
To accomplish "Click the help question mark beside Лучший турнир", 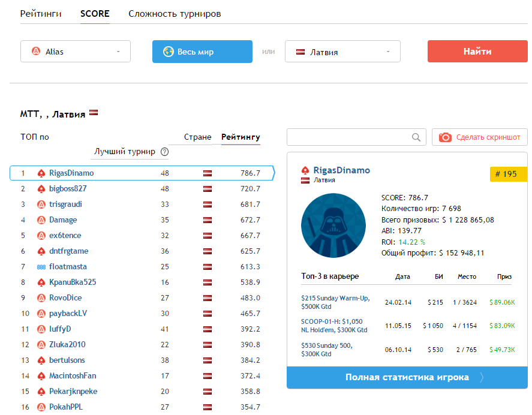I will pos(165,152).
